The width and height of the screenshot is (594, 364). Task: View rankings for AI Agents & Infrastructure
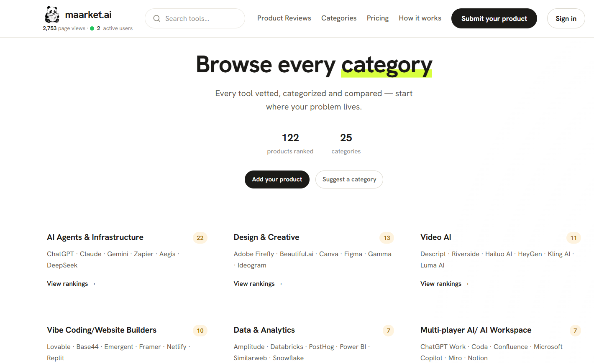71,284
